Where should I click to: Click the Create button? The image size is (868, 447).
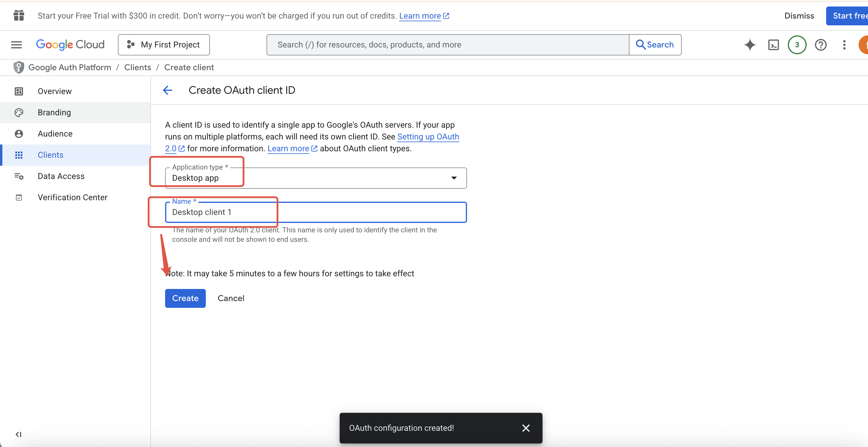[185, 298]
